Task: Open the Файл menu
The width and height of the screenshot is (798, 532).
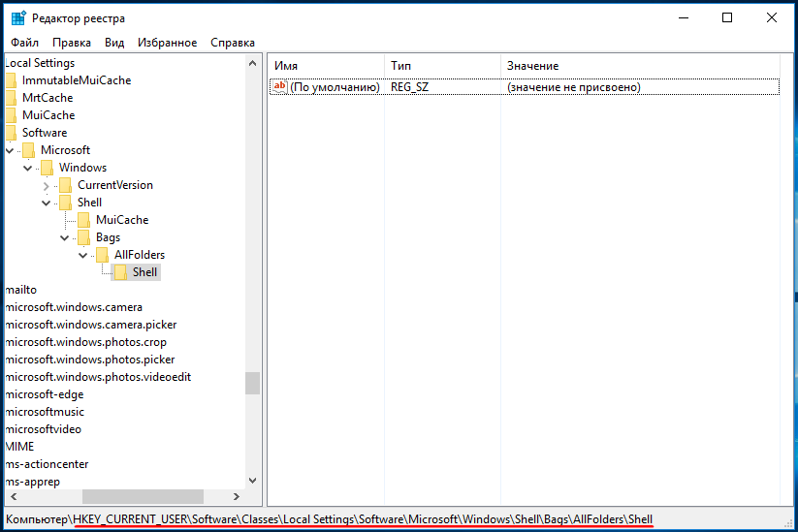Action: 24,43
